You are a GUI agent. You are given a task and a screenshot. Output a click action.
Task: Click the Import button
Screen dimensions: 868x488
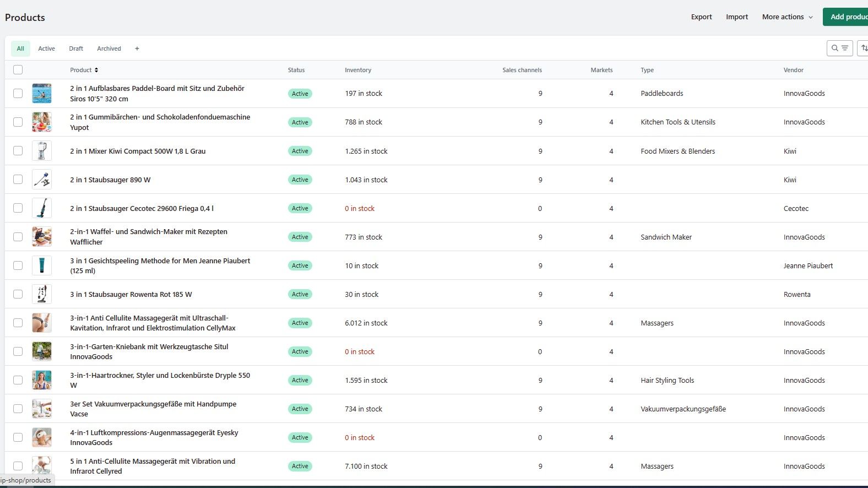[x=736, y=17]
